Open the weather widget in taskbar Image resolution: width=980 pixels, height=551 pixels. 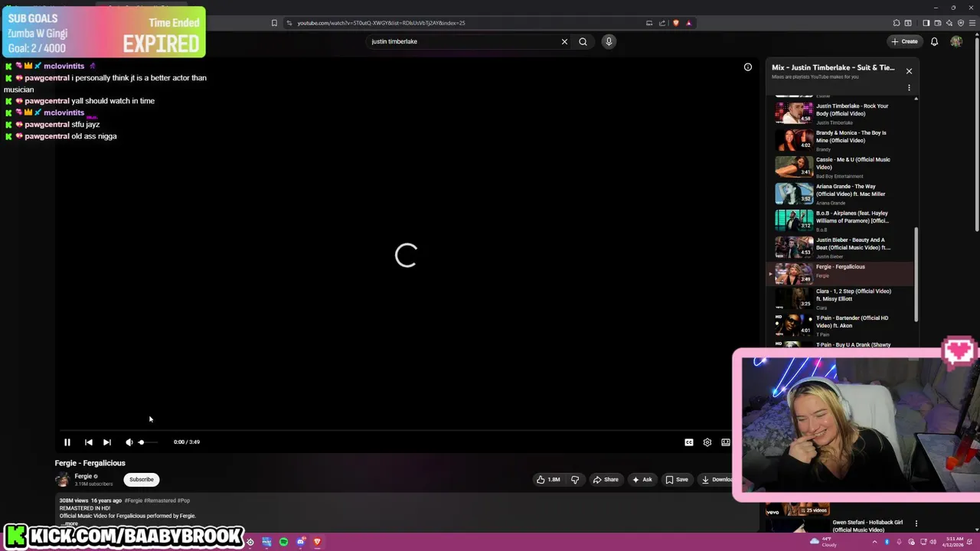824,542
